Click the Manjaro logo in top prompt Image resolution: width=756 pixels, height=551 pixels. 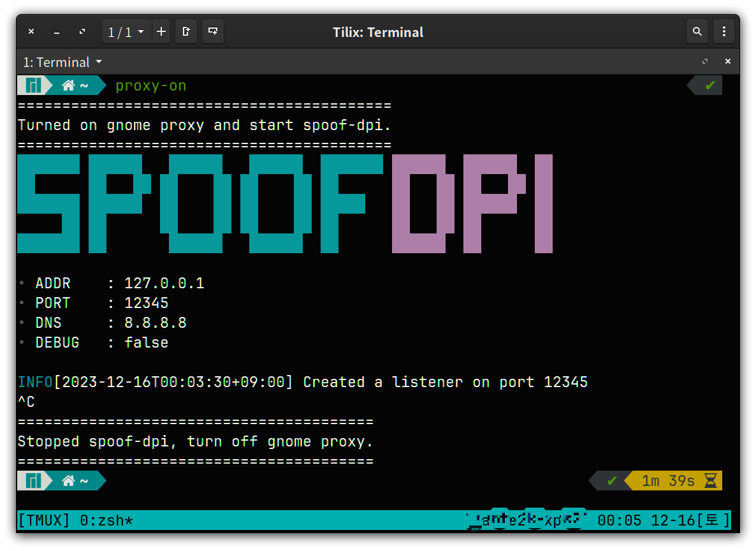click(33, 85)
